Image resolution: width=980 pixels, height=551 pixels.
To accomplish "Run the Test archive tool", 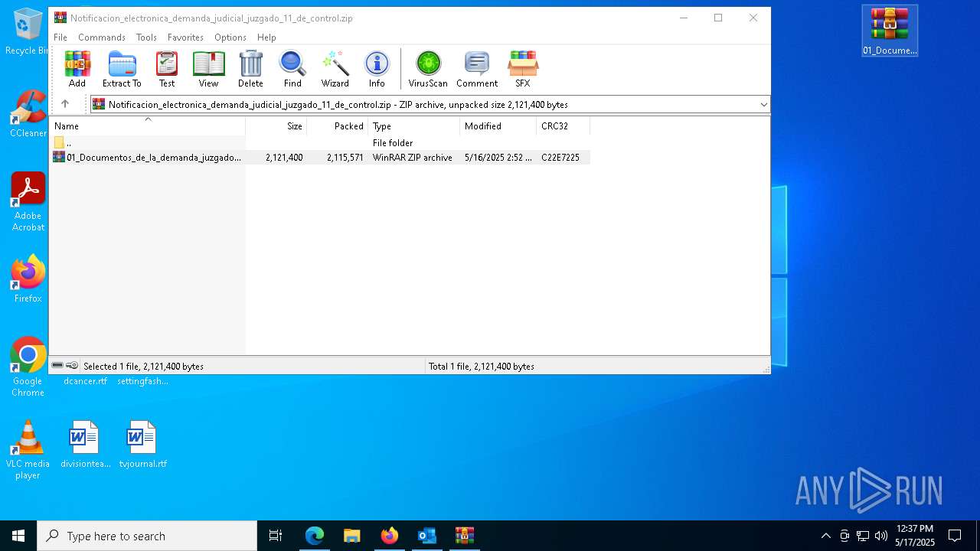I will (x=167, y=70).
